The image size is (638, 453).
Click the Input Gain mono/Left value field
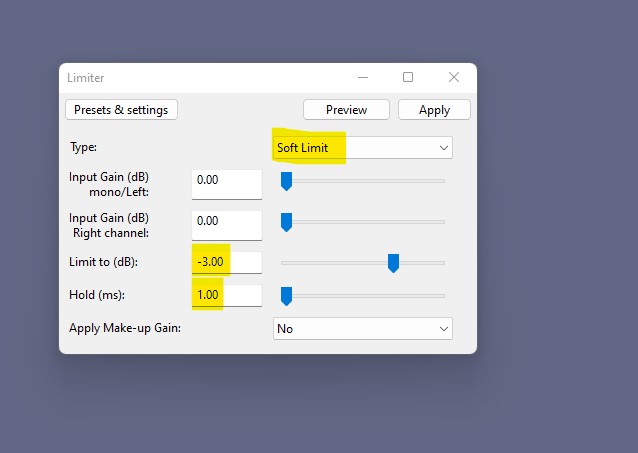[x=227, y=185]
